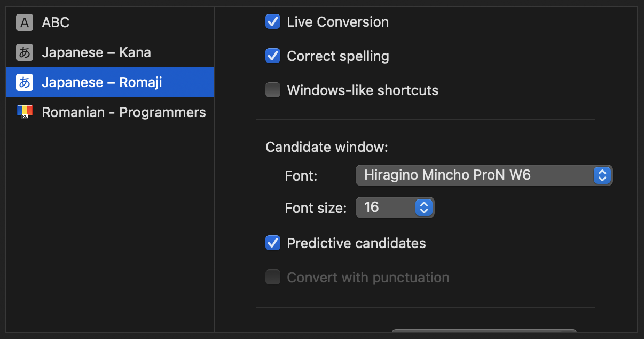
Task: Choose Romanian - Programmers input source
Action: pyautogui.click(x=110, y=112)
